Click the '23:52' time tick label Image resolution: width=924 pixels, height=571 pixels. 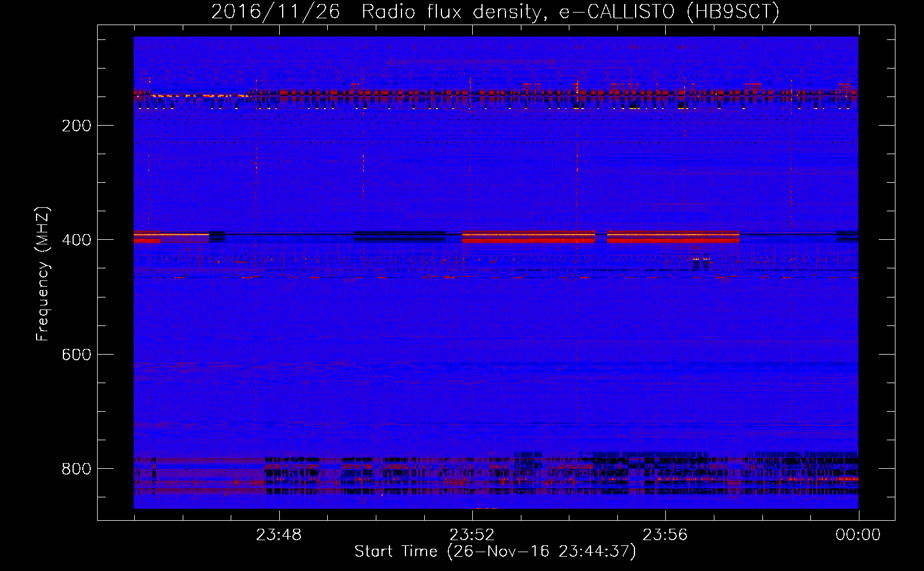pyautogui.click(x=472, y=535)
